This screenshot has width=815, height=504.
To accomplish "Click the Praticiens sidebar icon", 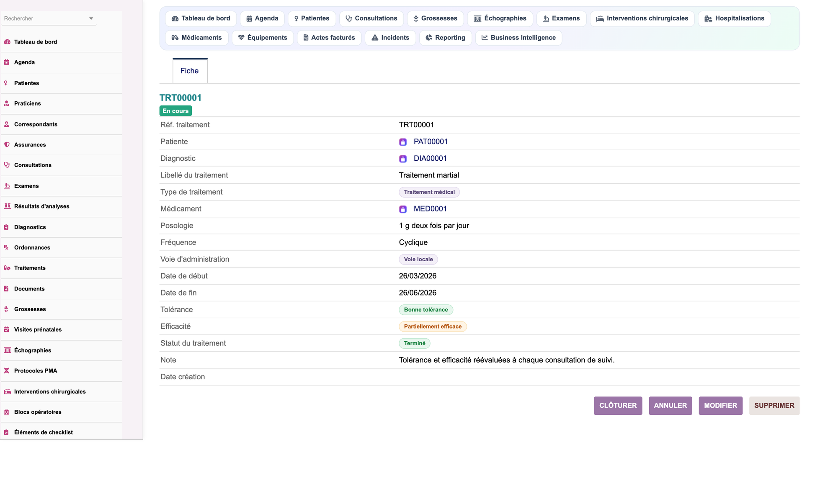I will [x=7, y=103].
